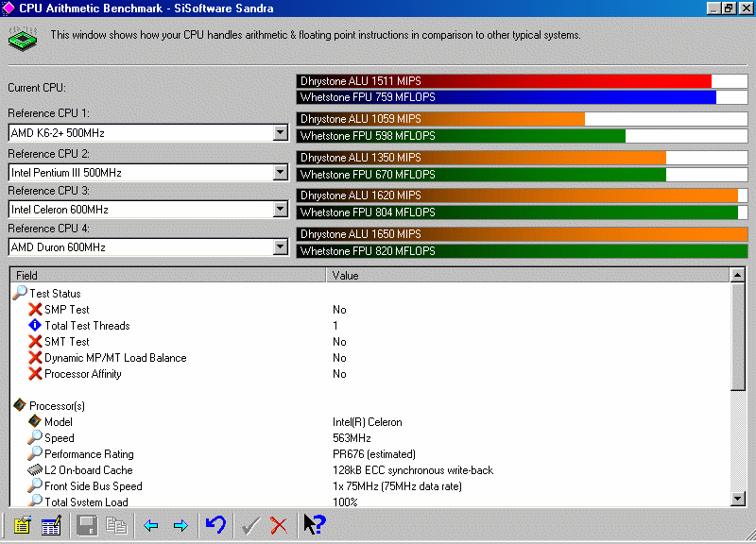Click the Whetstone FPU 804 MFLOPS bar
Screen dimensions: 756x544
point(522,212)
